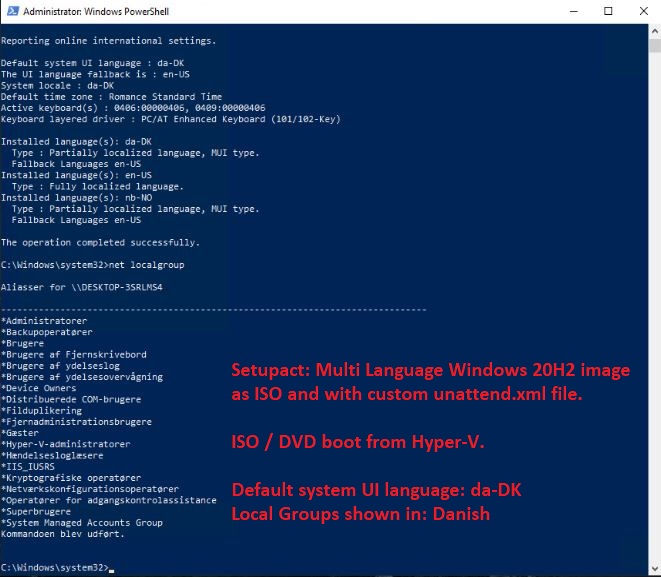The width and height of the screenshot is (661, 577).
Task: Click the '*Gæster' group entry
Action: point(20,433)
